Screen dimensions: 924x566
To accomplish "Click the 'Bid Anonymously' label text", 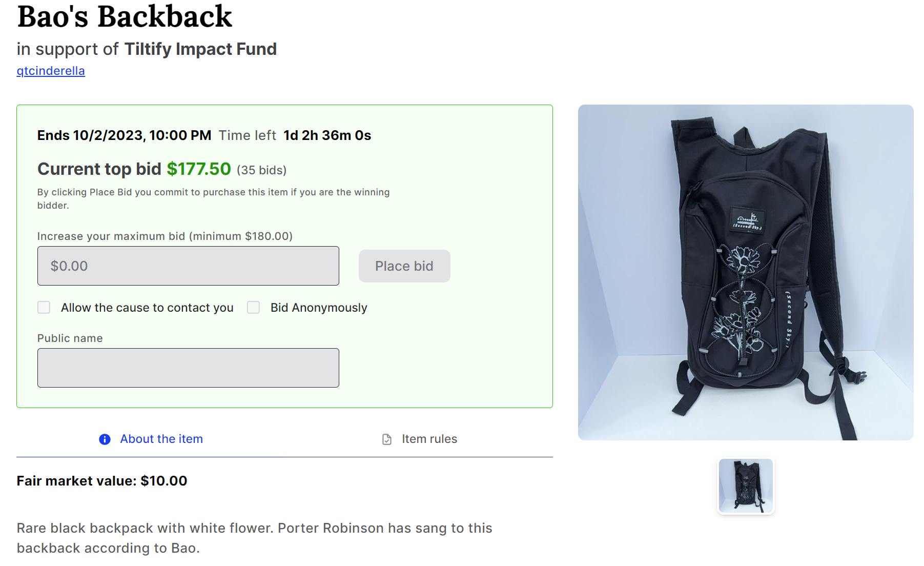I will pyautogui.click(x=319, y=308).
